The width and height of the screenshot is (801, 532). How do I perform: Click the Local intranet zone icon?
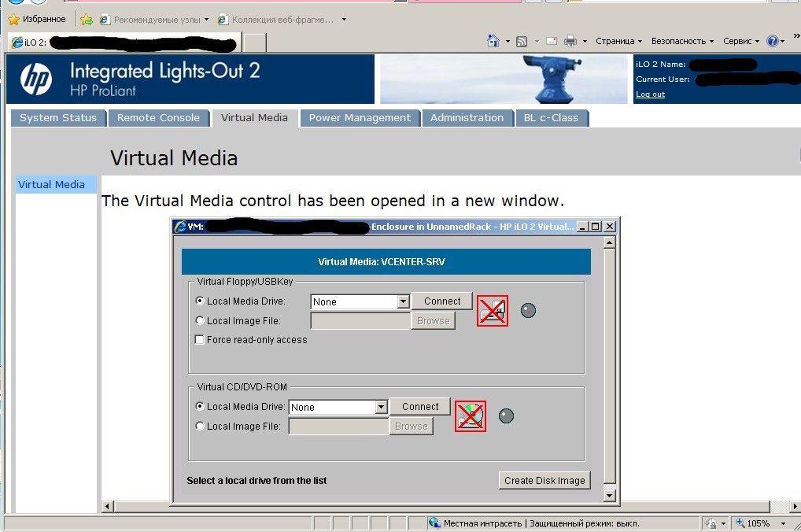pos(434,523)
